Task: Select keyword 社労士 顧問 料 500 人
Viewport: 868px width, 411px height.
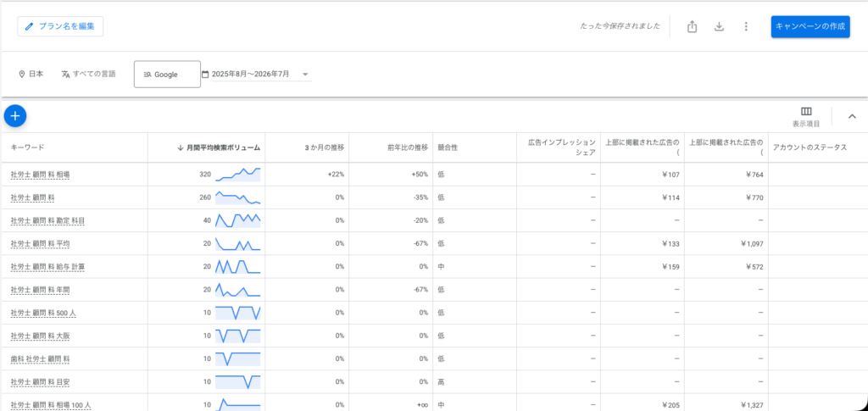Action: coord(43,313)
